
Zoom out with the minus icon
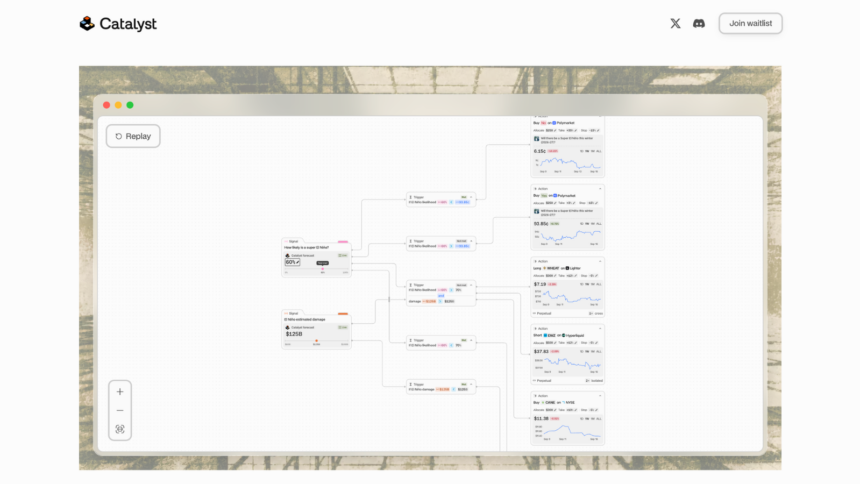(120, 410)
